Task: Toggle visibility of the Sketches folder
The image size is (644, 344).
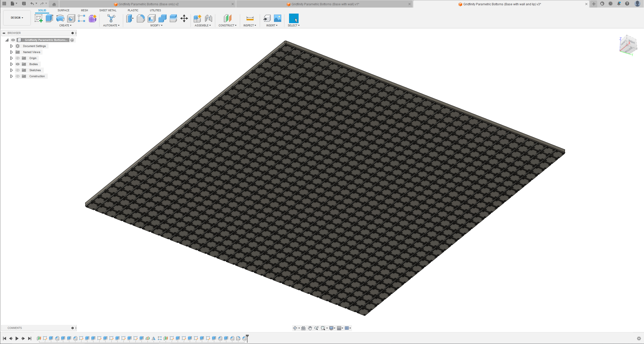Action: 18,70
